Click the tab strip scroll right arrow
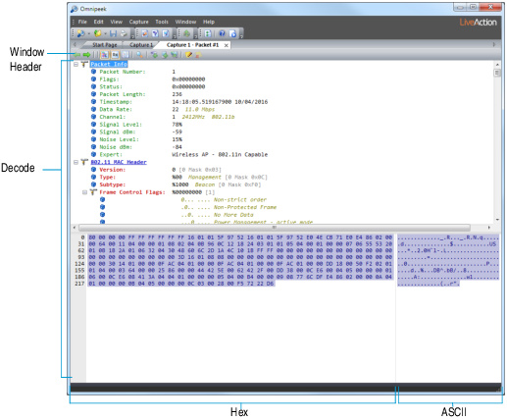 pos(494,45)
